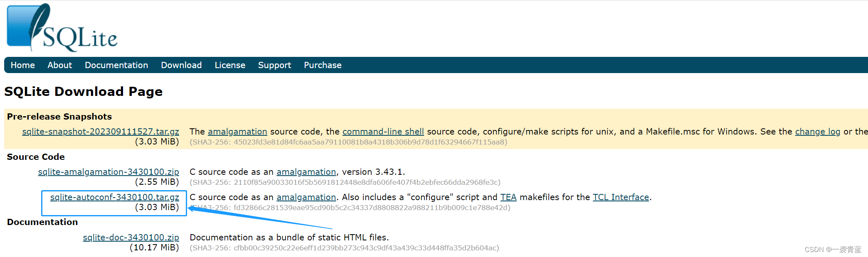Click Support in the navigation bar
This screenshot has height=257, width=868.
[274, 65]
